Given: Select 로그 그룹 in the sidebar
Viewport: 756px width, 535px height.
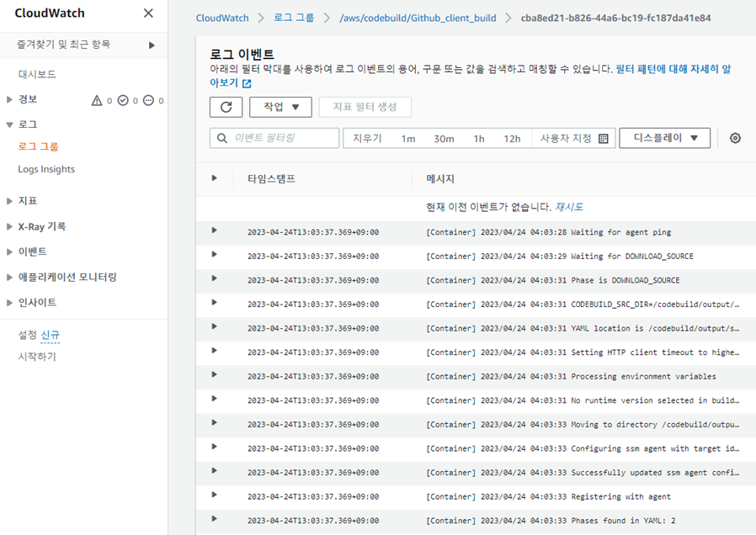Looking at the screenshot, I should (x=38, y=146).
